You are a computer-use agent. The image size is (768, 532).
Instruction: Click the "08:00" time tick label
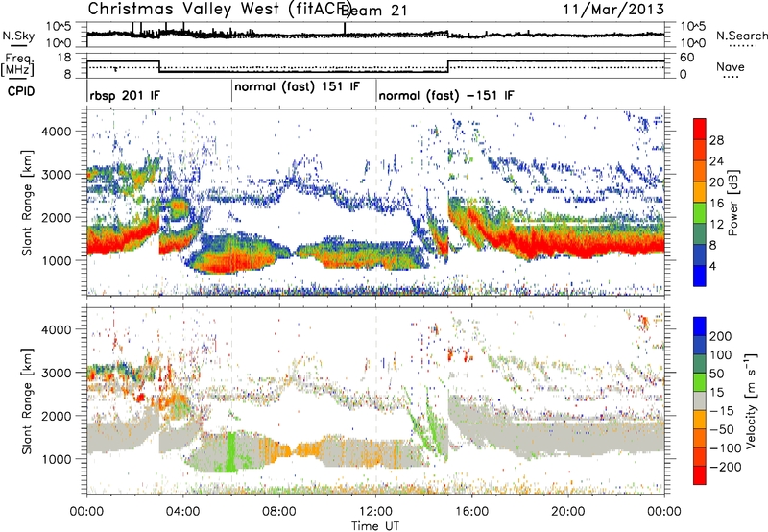(x=278, y=512)
